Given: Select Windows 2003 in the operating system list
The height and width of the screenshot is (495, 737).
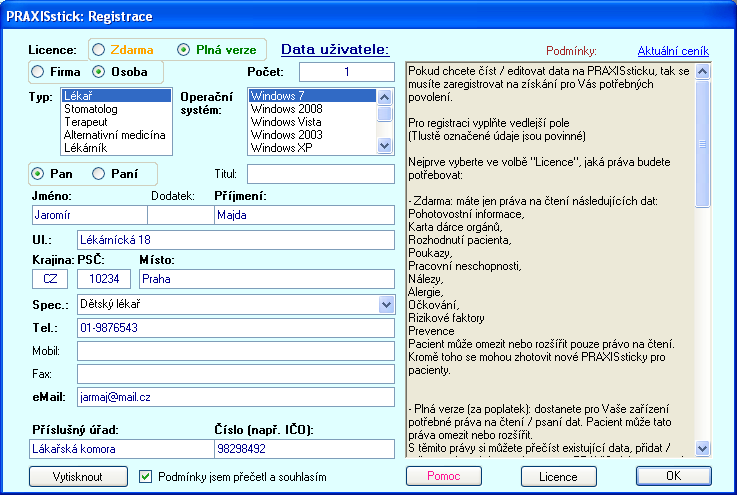Looking at the screenshot, I should [x=313, y=135].
